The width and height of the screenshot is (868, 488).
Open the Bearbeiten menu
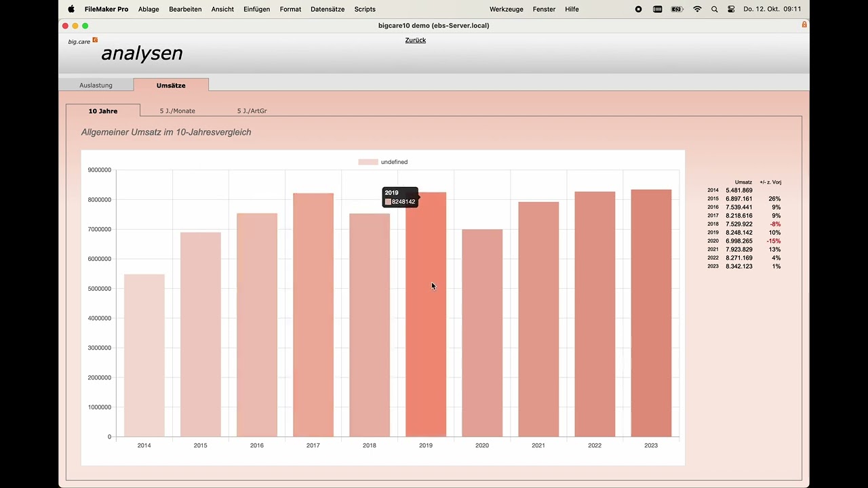click(x=185, y=9)
